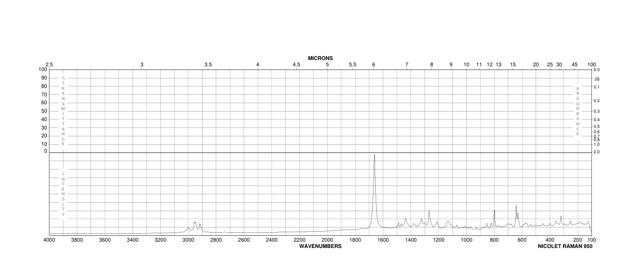The width and height of the screenshot is (644, 278).
Task: Click the 1200 wavenumber tick label
Action: pyautogui.click(x=439, y=240)
